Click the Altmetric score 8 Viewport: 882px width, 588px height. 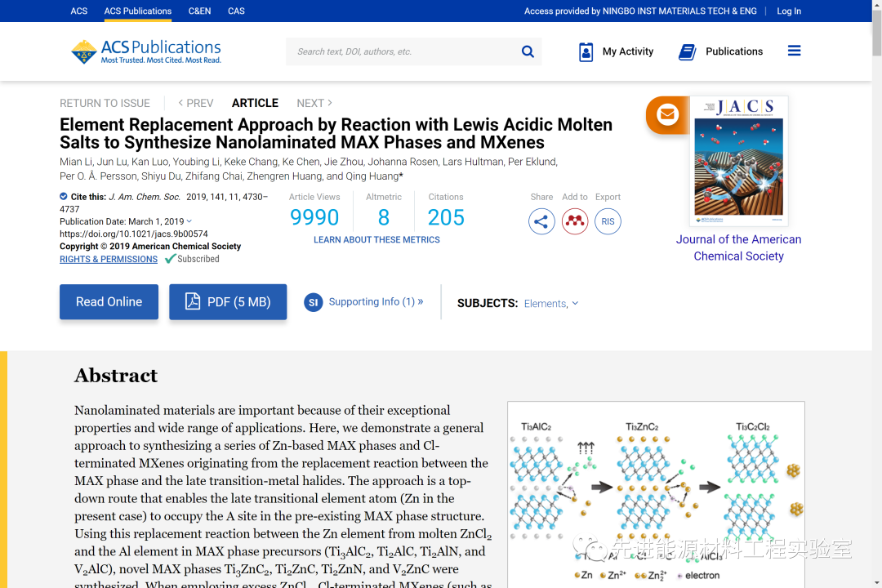click(384, 218)
